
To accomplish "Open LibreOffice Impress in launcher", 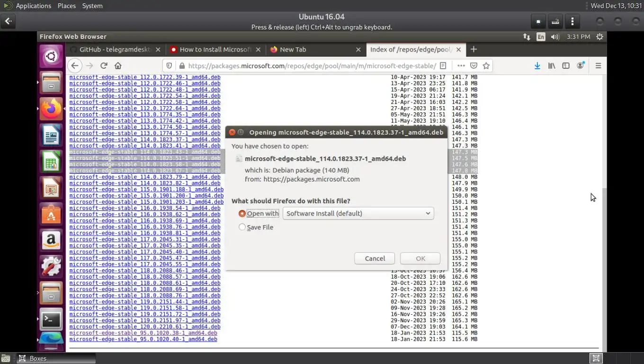I will tap(51, 189).
